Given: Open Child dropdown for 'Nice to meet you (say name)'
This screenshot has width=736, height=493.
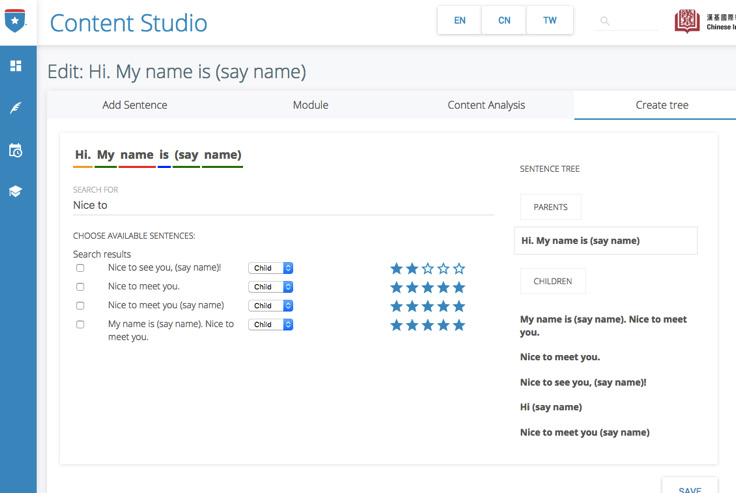Looking at the screenshot, I should click(x=271, y=306).
